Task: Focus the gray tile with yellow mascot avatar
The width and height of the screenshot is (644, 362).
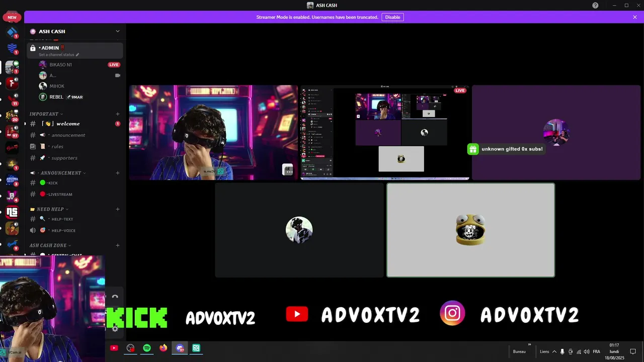Action: pos(470,230)
